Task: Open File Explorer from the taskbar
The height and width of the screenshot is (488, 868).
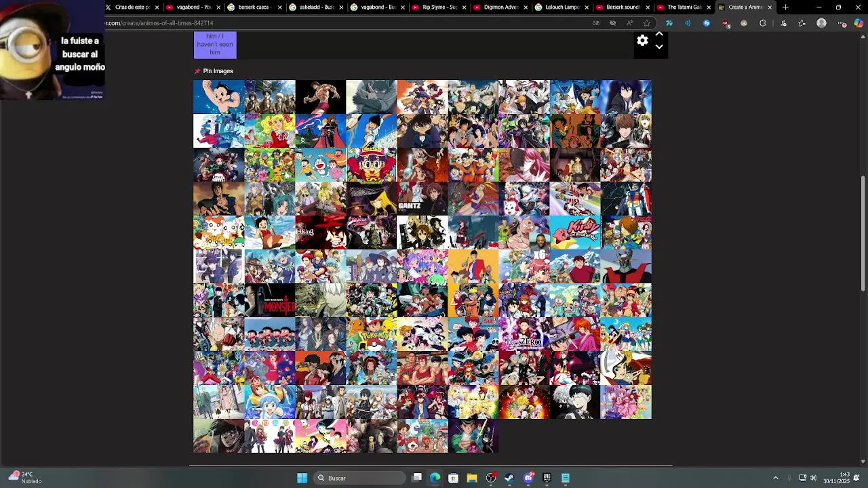Action: tap(472, 478)
